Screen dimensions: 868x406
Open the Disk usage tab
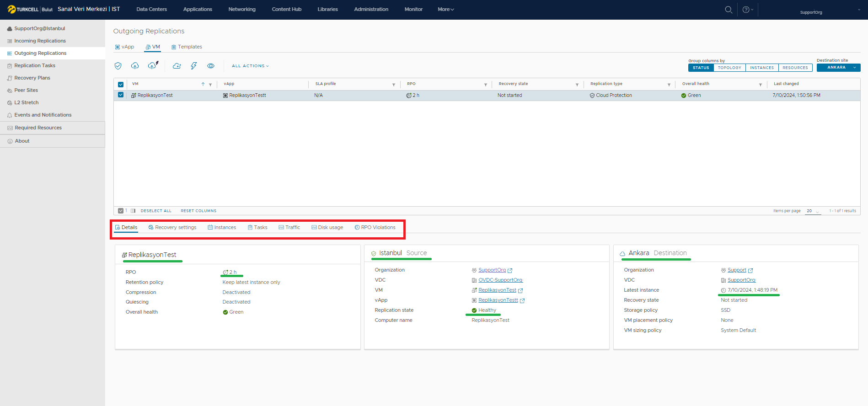coord(327,228)
